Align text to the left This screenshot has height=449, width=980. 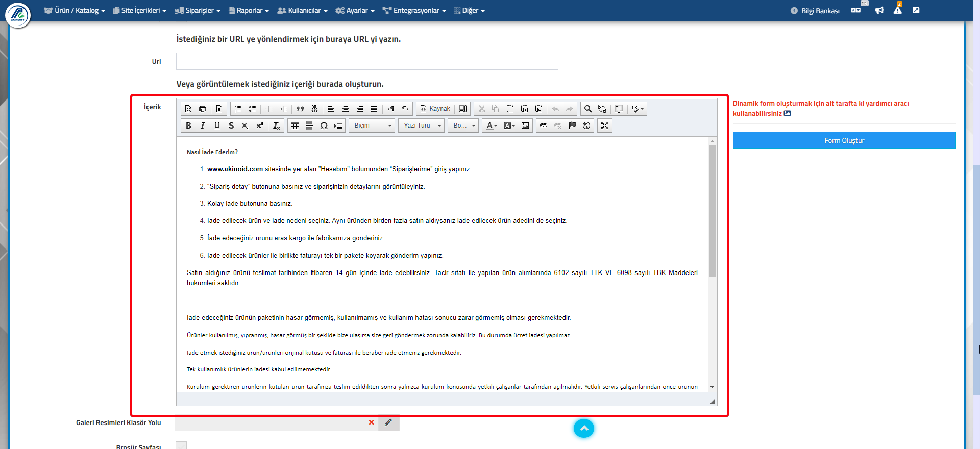[331, 109]
